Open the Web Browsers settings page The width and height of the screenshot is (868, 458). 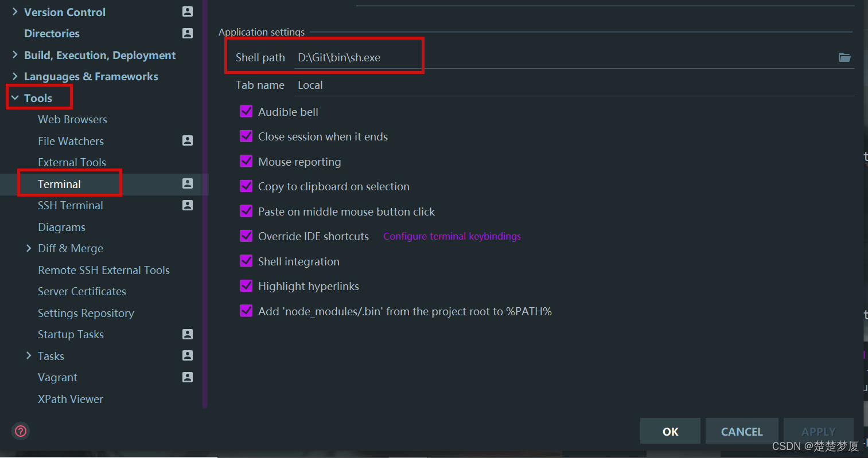pyautogui.click(x=72, y=119)
